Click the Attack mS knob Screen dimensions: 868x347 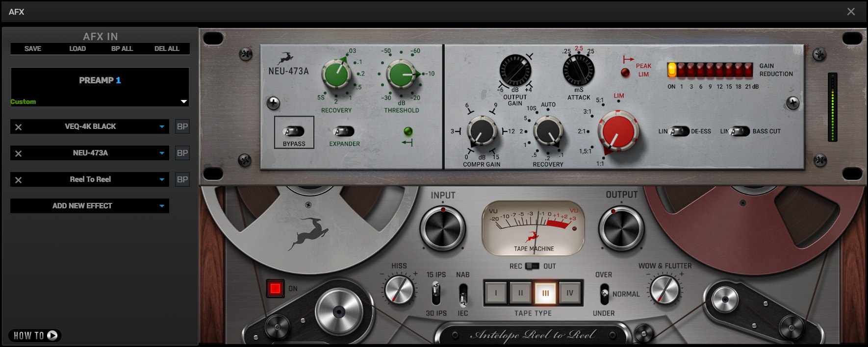point(579,70)
